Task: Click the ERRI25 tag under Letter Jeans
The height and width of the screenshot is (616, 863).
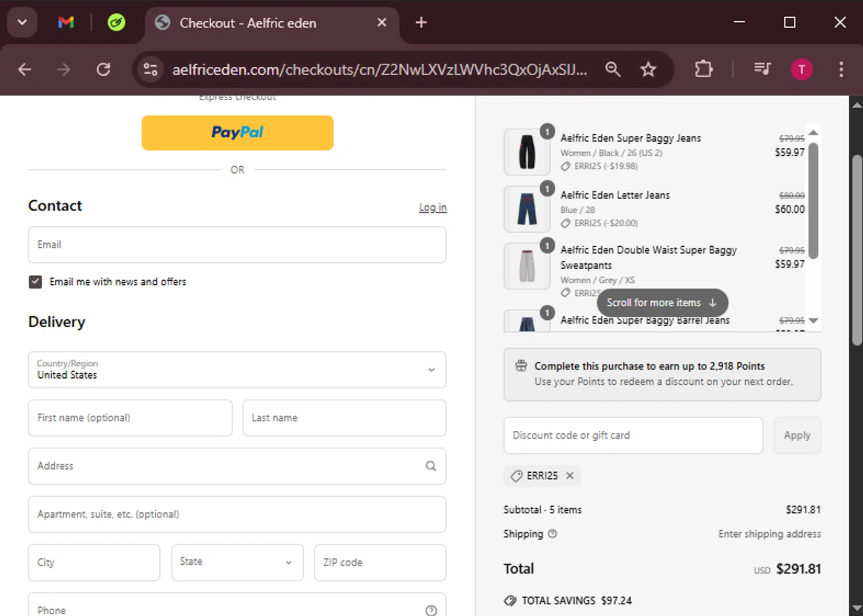Action: tap(599, 223)
